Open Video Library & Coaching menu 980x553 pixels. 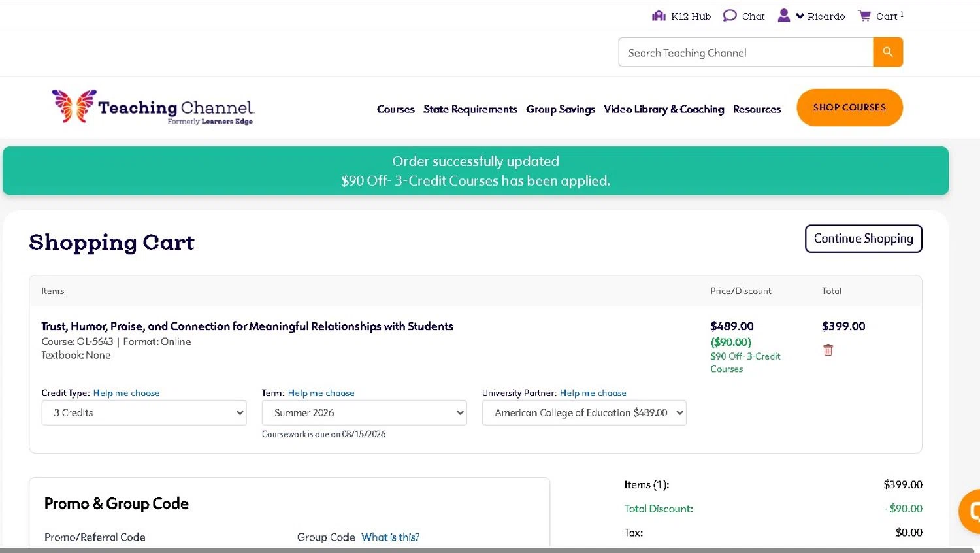coord(664,109)
